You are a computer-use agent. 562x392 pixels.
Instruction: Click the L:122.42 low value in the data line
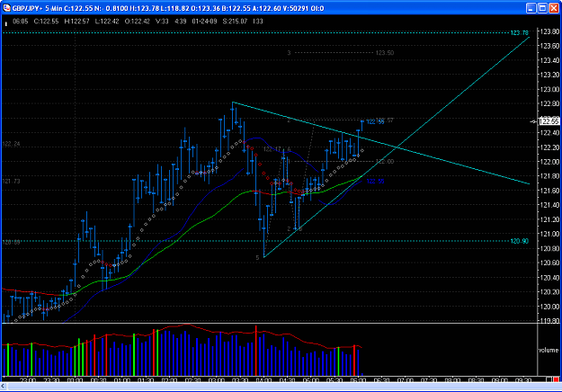coord(107,22)
